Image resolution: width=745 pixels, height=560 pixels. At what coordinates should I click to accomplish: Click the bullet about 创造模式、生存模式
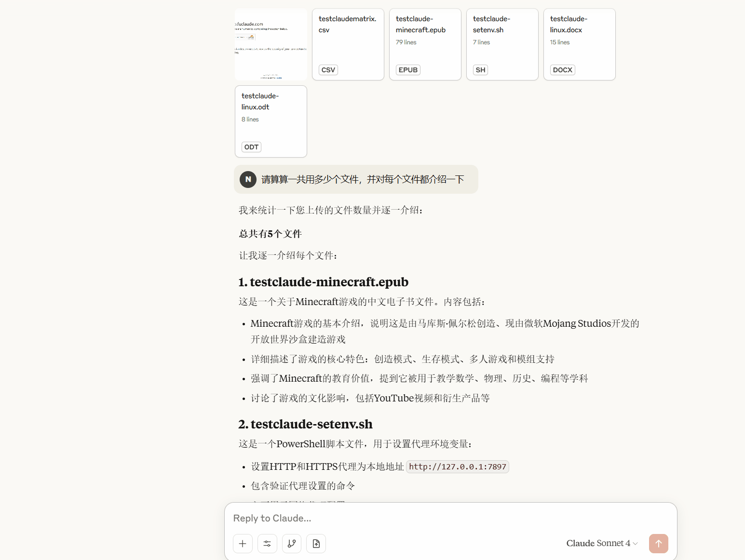click(x=403, y=359)
